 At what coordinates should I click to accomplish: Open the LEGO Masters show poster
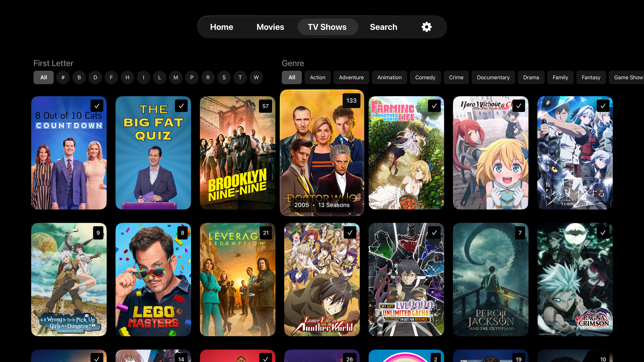tap(153, 280)
